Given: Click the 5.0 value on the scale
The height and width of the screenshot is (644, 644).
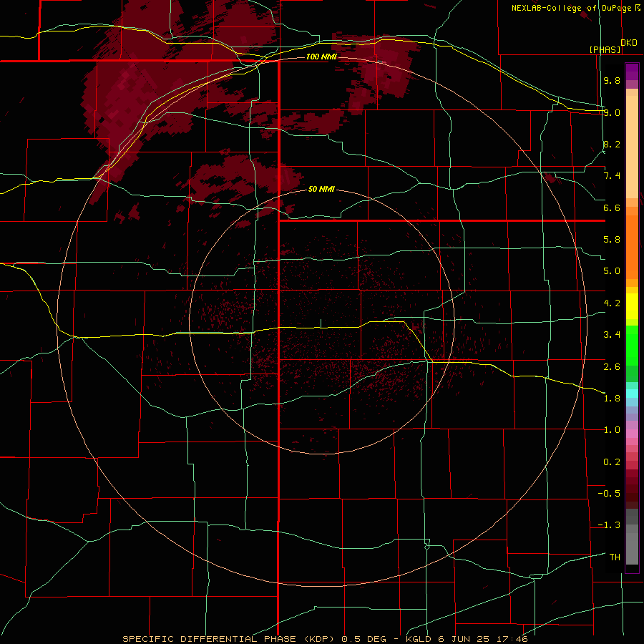Looking at the screenshot, I should tap(612, 271).
